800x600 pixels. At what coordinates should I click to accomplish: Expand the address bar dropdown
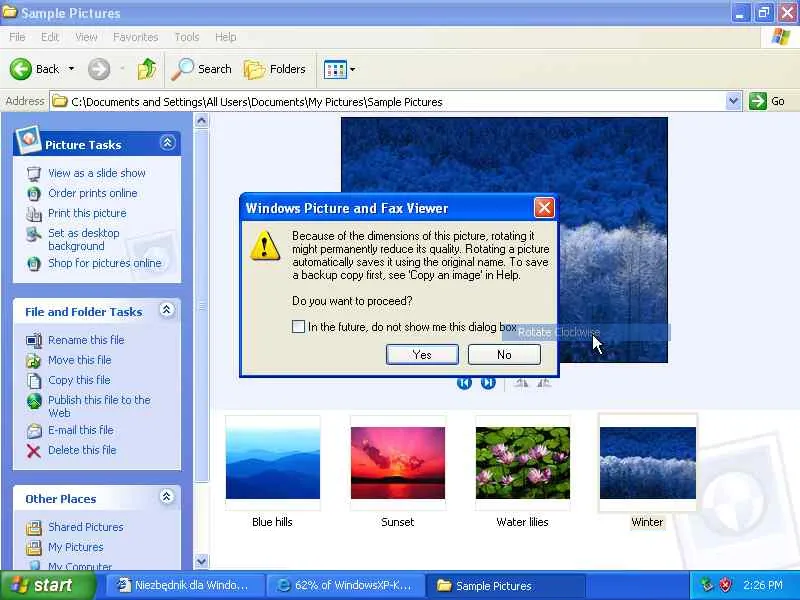[733, 101]
